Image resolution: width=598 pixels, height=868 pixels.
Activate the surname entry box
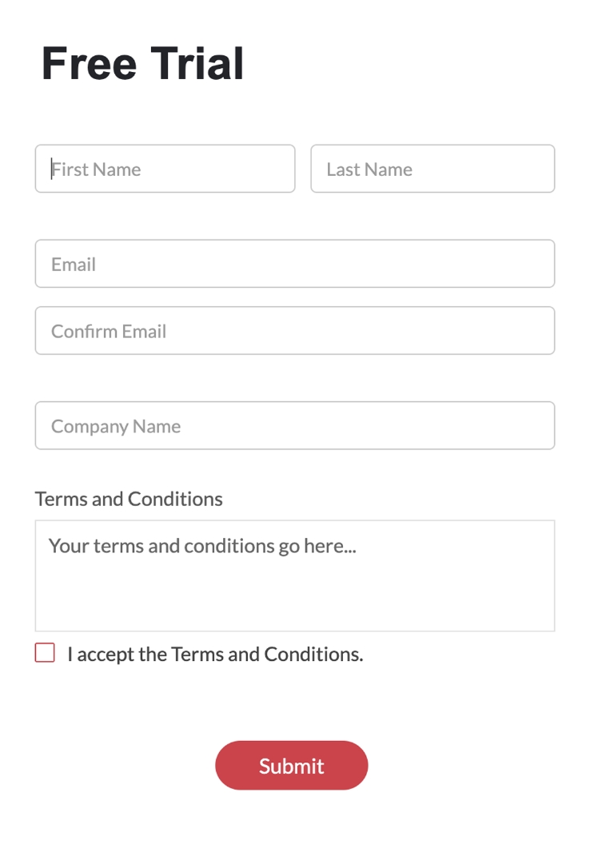click(x=433, y=169)
